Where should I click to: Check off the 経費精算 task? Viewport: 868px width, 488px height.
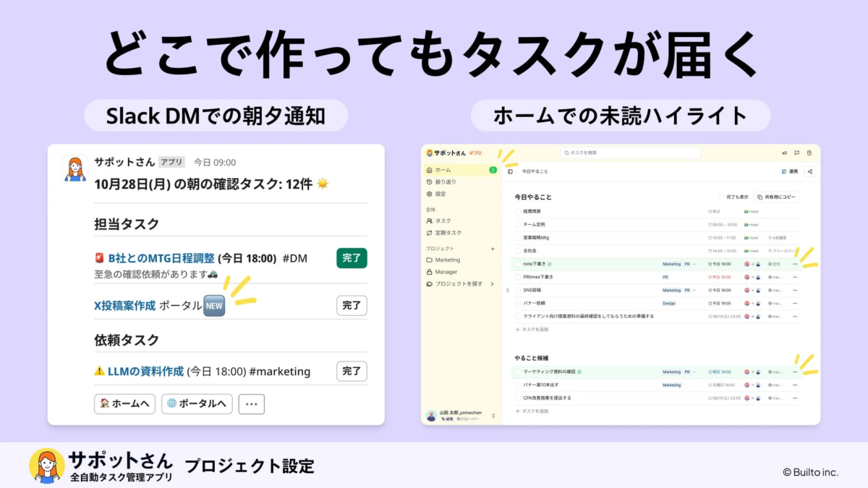tap(517, 211)
